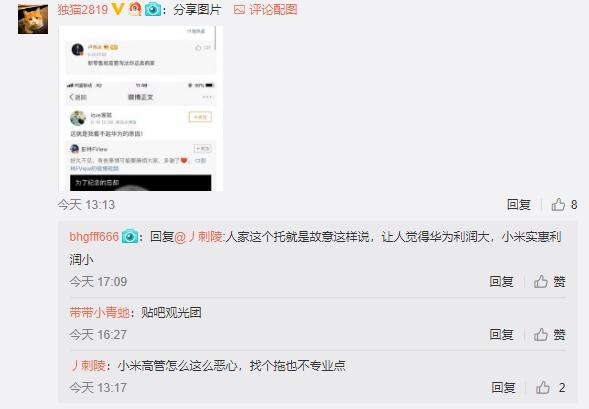Image resolution: width=589 pixels, height=409 pixels.
Task: Open 独猫2819 cat avatar profile picture
Action: pos(33,19)
